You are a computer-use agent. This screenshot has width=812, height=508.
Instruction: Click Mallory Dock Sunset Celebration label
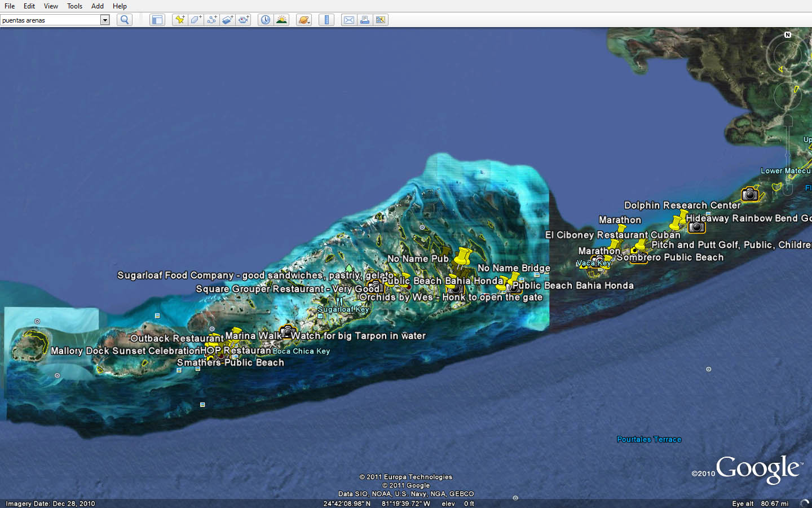click(125, 351)
